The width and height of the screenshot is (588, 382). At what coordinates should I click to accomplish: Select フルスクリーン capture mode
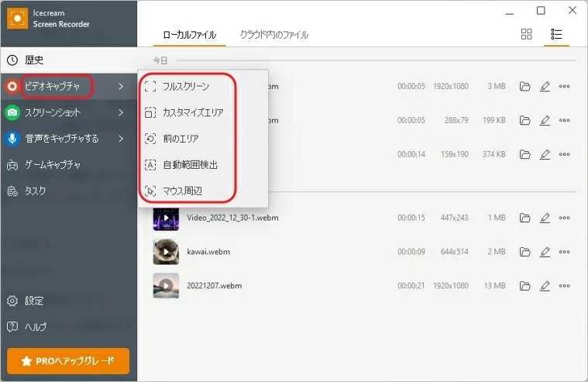(x=185, y=86)
